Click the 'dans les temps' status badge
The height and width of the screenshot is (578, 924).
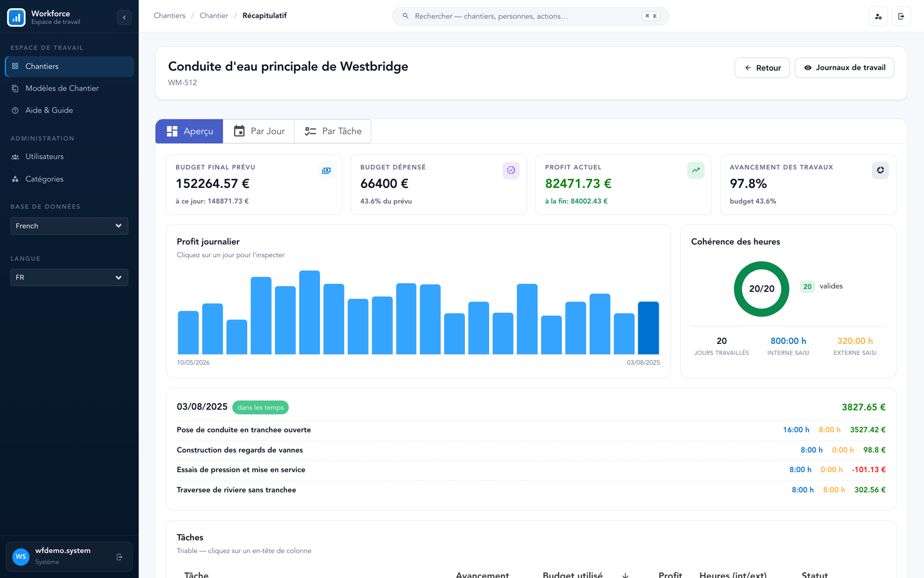260,407
